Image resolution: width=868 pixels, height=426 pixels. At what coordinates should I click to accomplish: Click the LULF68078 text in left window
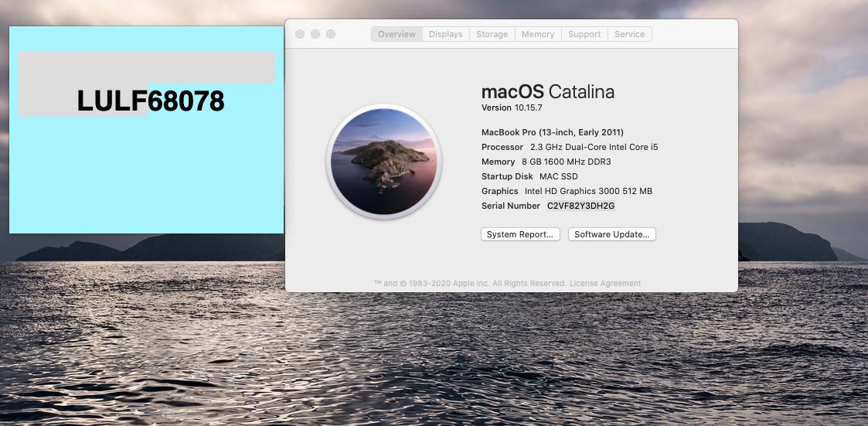coord(151,101)
